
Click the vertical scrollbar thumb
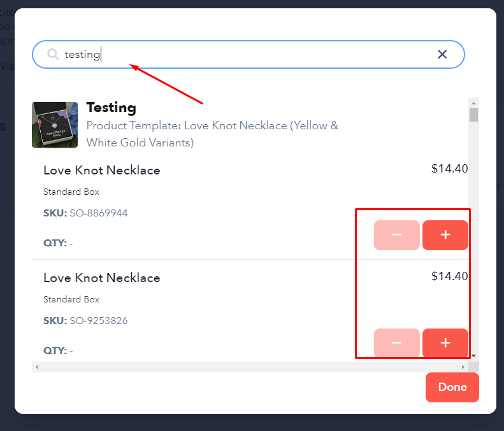point(474,115)
